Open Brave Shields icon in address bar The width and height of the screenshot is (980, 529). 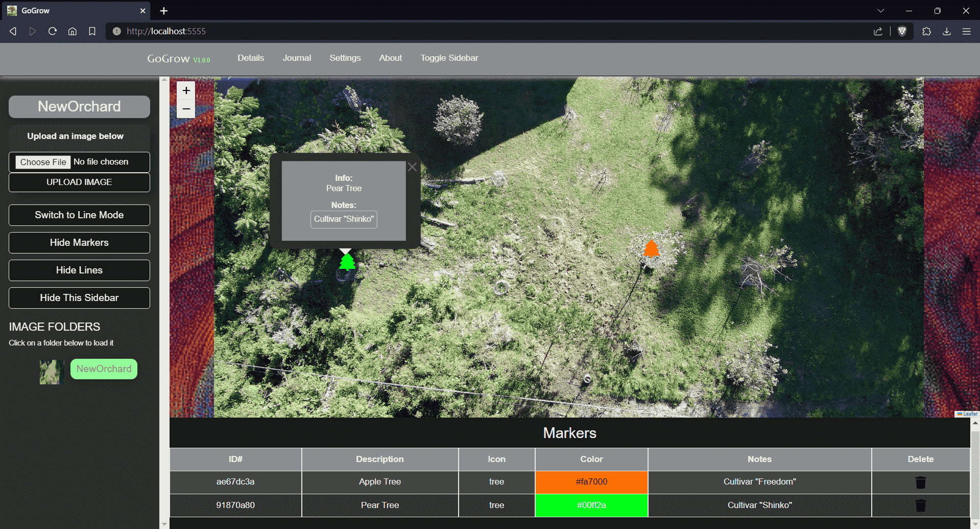coord(902,31)
